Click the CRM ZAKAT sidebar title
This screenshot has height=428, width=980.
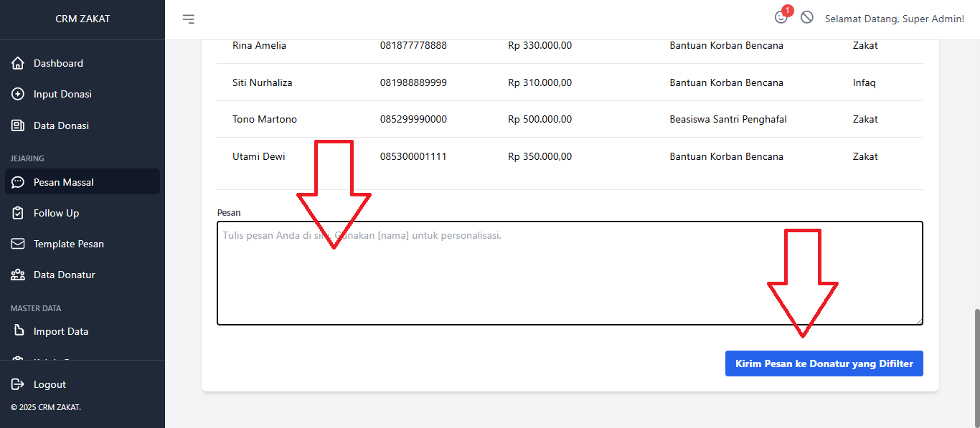(x=83, y=19)
